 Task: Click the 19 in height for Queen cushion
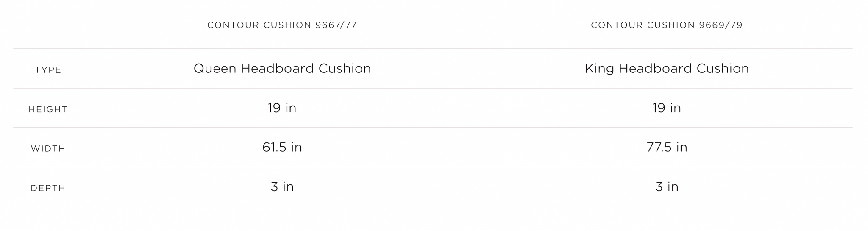click(282, 108)
